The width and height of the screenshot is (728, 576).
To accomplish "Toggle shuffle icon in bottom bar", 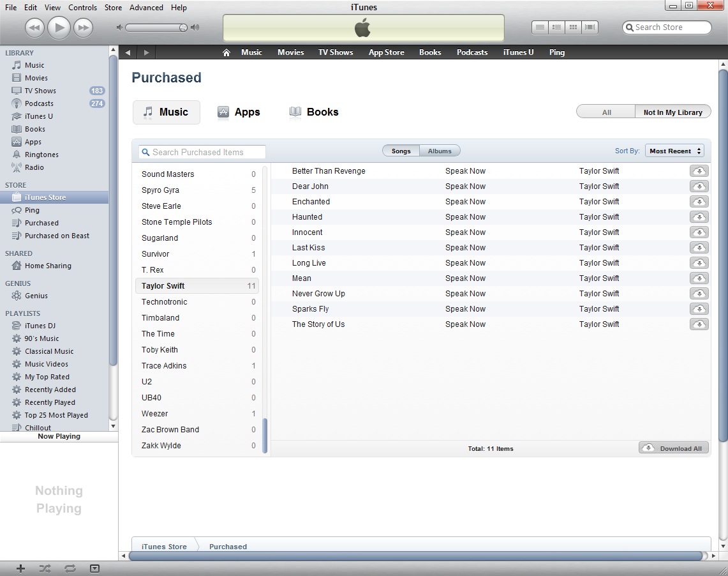I will [x=45, y=568].
